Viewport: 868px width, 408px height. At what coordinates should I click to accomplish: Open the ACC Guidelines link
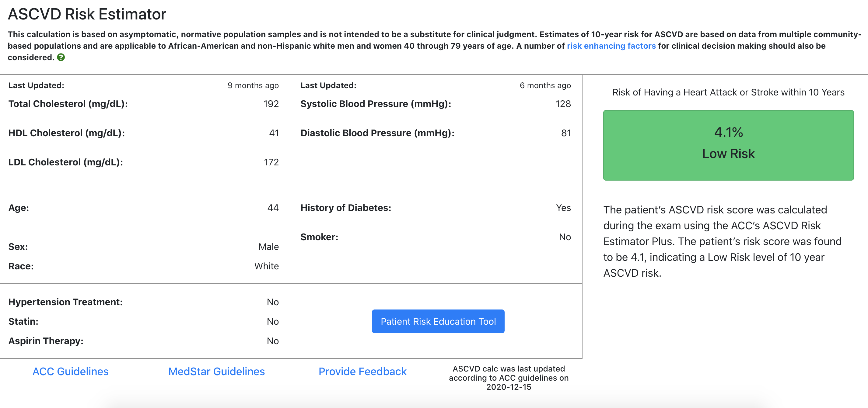click(x=70, y=371)
